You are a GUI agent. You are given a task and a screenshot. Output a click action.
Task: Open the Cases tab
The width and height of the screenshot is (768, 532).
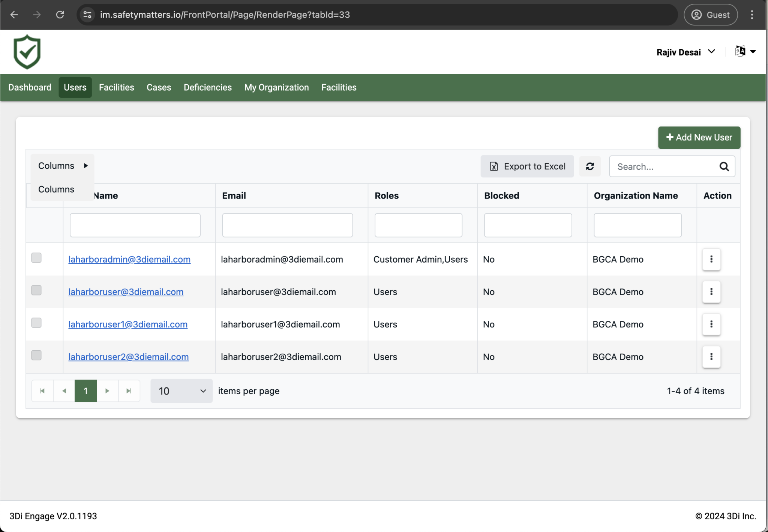point(159,87)
